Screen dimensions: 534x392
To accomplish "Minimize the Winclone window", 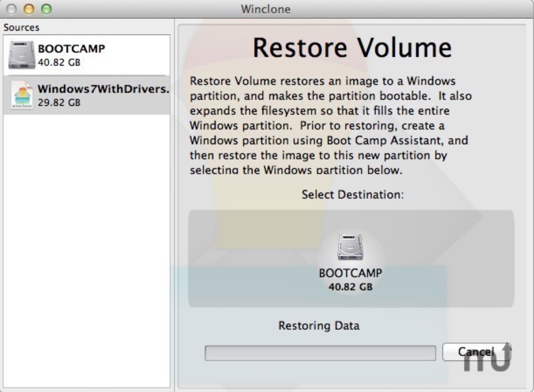I will click(29, 9).
